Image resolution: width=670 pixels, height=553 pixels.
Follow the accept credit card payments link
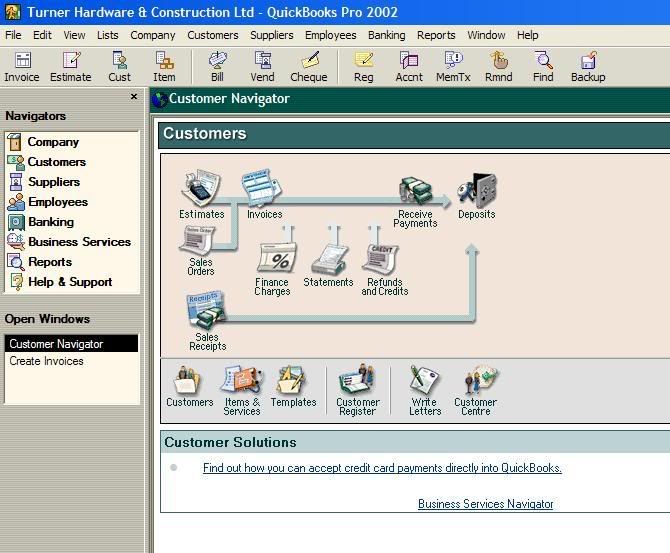[x=382, y=468]
